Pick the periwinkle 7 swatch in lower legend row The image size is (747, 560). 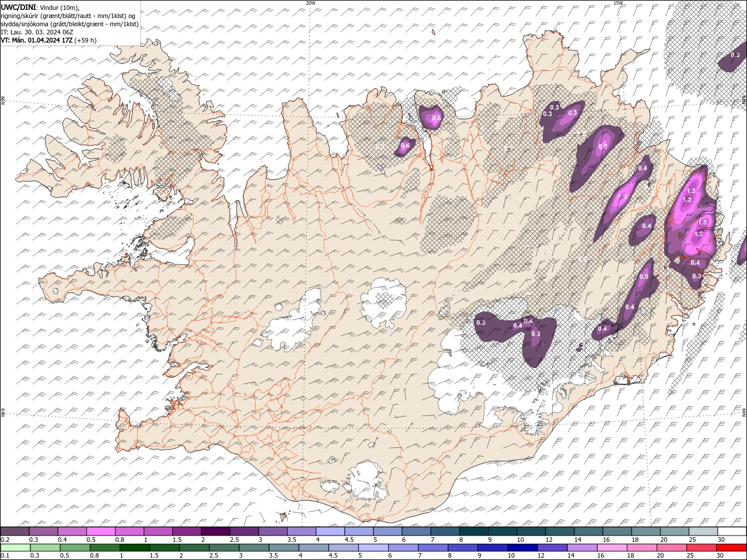433,547
